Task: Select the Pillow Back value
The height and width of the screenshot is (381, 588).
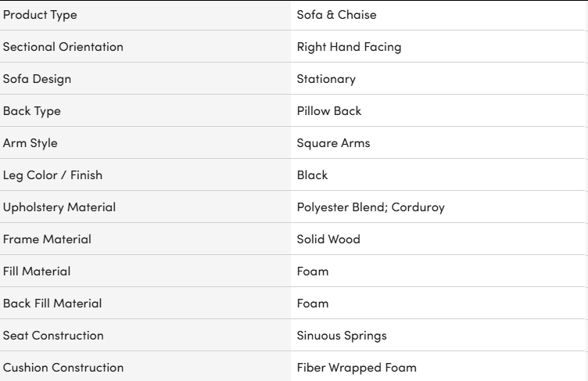Action: pyautogui.click(x=329, y=111)
